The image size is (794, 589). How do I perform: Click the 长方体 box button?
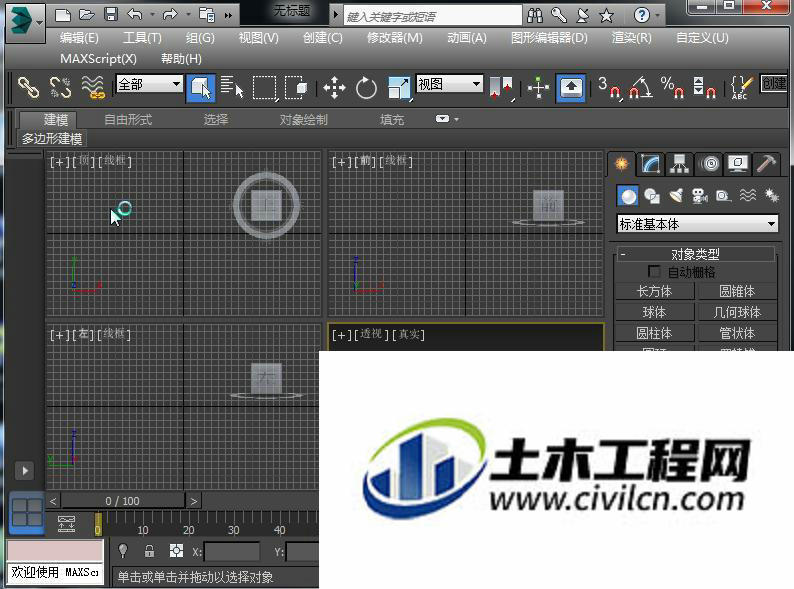point(654,291)
